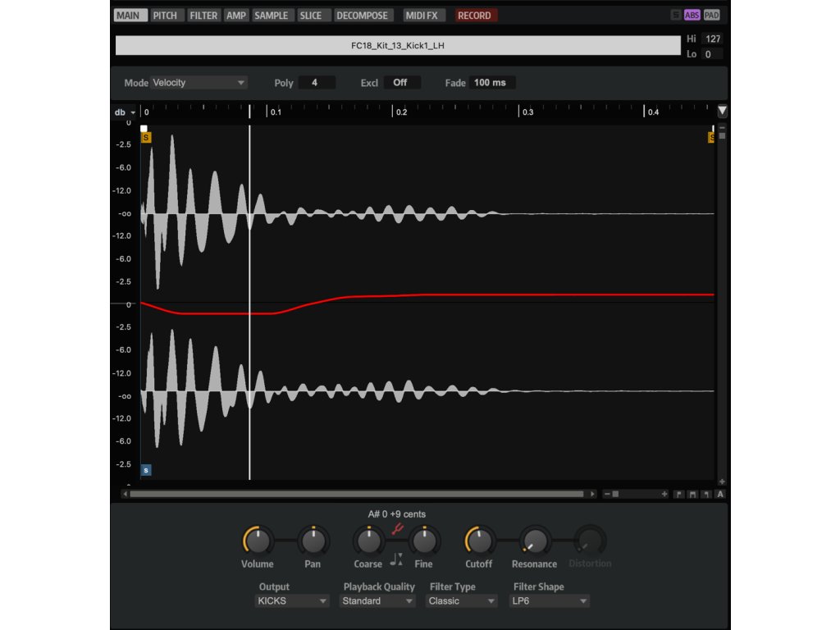The width and height of the screenshot is (840, 630).
Task: Toggle the purple ABS button
Action: click(x=692, y=15)
